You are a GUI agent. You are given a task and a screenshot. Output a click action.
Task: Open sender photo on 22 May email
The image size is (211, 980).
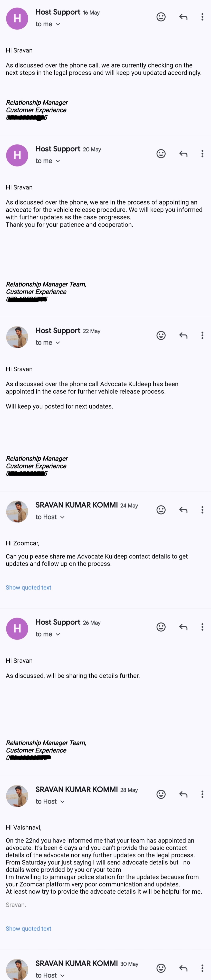click(17, 337)
